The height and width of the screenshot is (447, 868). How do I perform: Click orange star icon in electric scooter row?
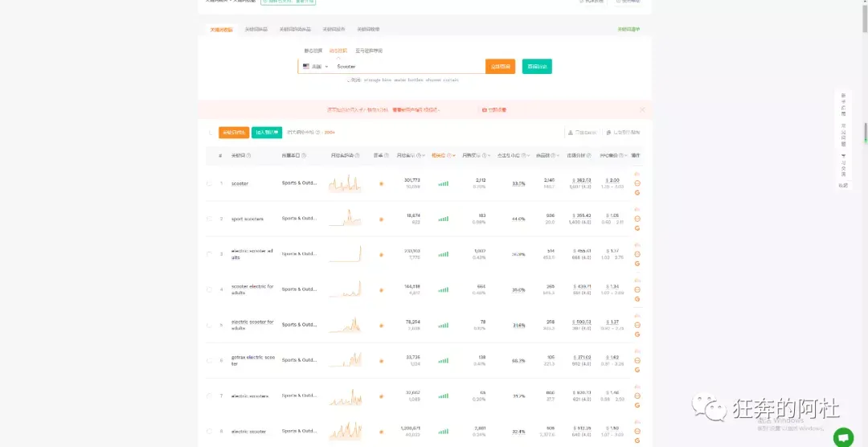coord(382,432)
